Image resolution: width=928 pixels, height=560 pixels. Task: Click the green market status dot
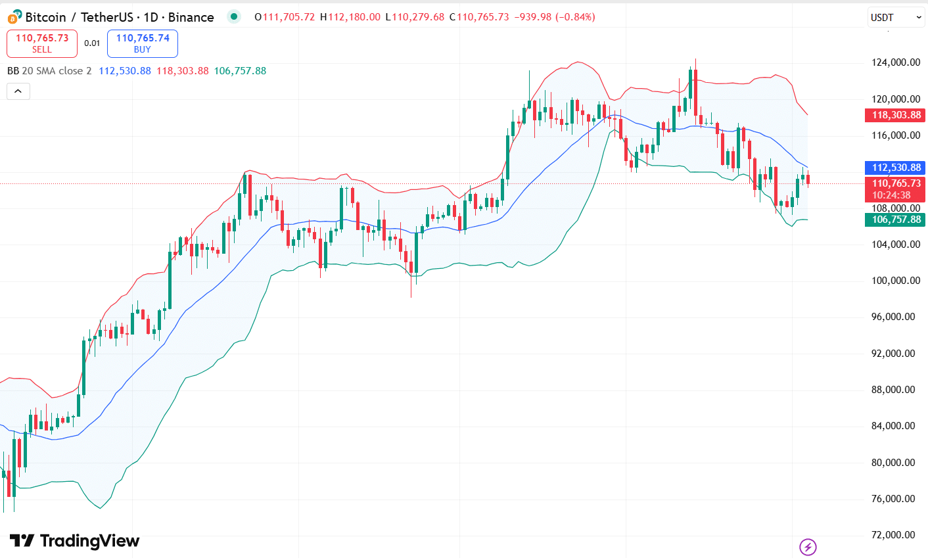[x=233, y=16]
